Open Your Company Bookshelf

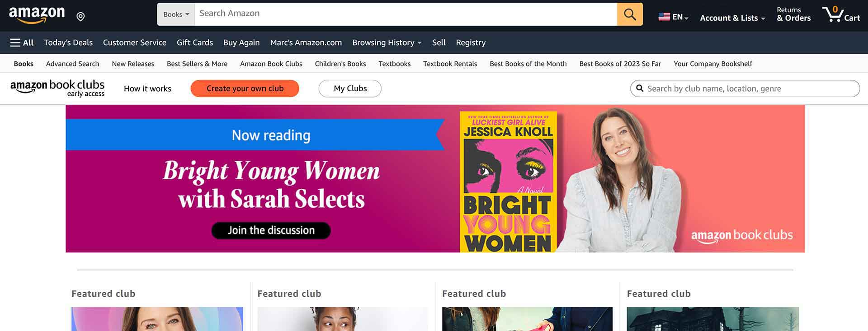tap(713, 64)
